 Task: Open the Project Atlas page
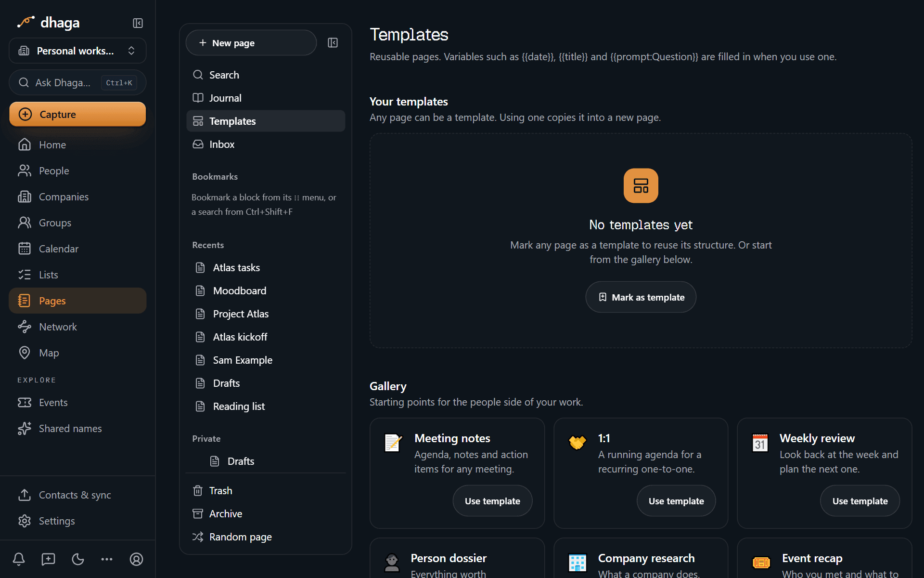pos(266,314)
